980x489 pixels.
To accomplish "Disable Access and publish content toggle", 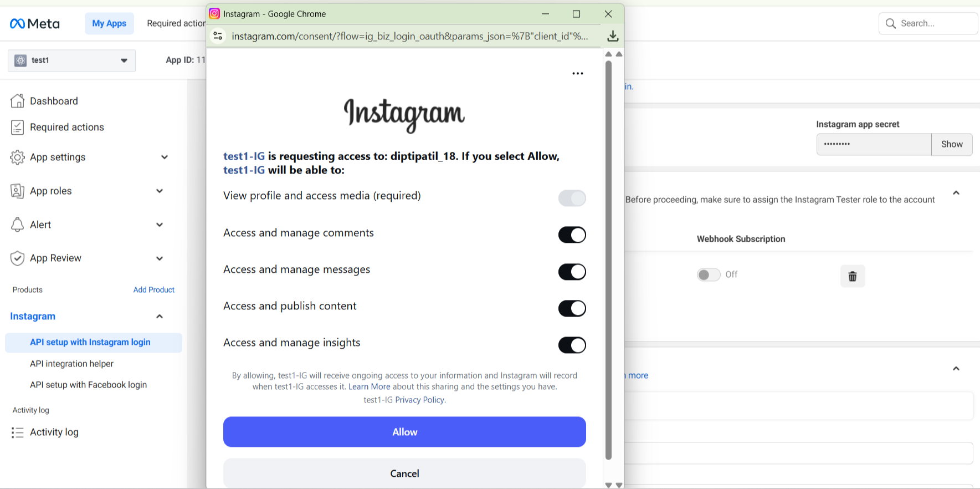I will [x=572, y=308].
